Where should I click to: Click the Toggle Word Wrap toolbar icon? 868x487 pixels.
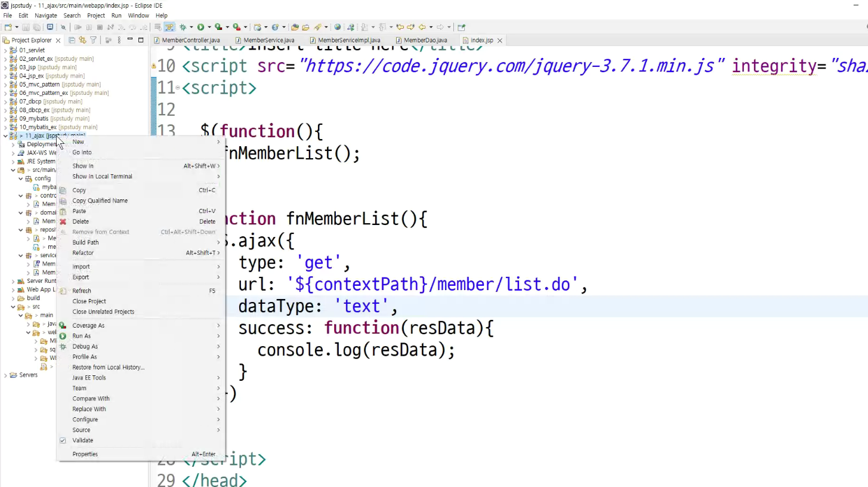158,27
